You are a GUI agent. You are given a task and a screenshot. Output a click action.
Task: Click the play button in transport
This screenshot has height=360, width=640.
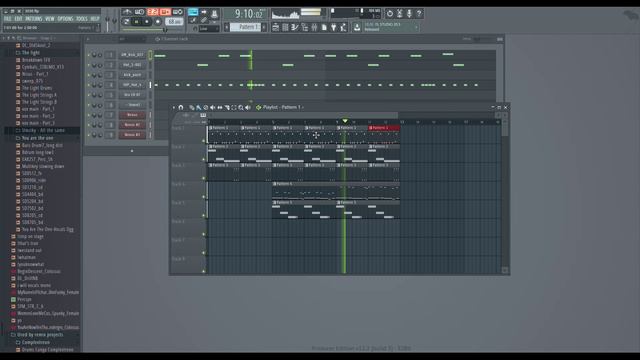pyautogui.click(x=136, y=21)
